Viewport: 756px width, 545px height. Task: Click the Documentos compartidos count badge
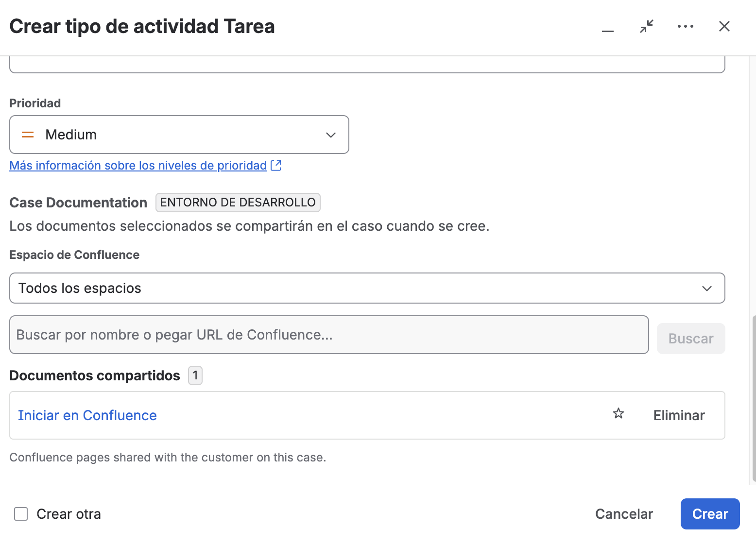195,375
